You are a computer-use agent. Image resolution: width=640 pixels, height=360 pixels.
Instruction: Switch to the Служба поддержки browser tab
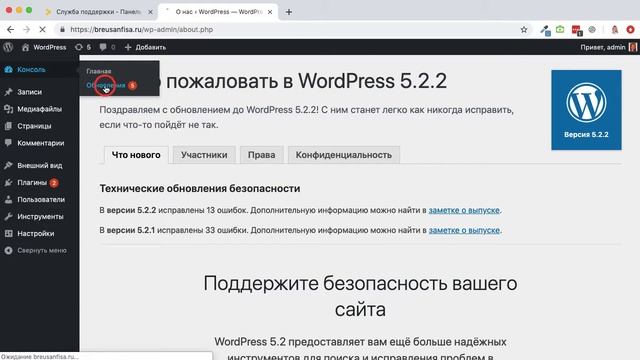click(x=98, y=12)
